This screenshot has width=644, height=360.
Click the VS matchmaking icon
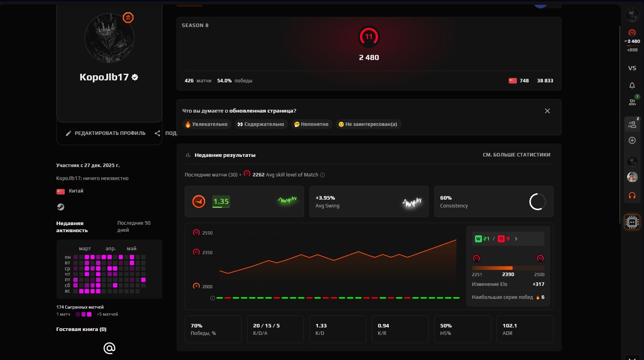(632, 68)
